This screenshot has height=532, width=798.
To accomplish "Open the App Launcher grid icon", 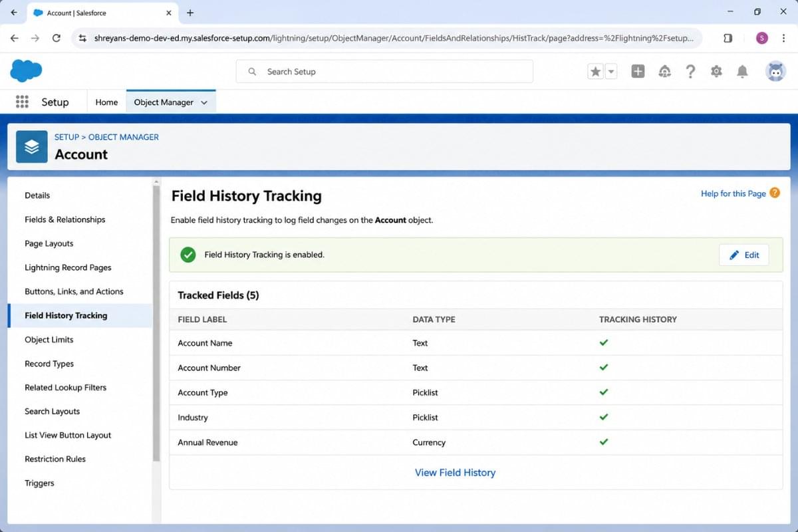I will pyautogui.click(x=22, y=102).
